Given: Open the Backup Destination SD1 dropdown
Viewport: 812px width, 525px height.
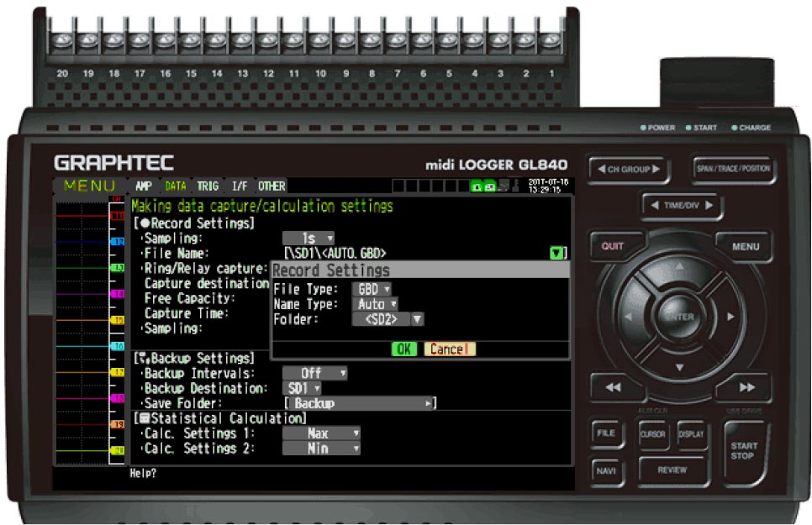Looking at the screenshot, I should pyautogui.click(x=302, y=388).
